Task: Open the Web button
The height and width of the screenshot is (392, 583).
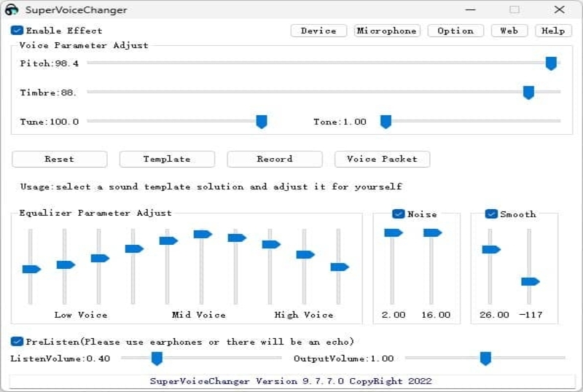Action: click(x=509, y=31)
